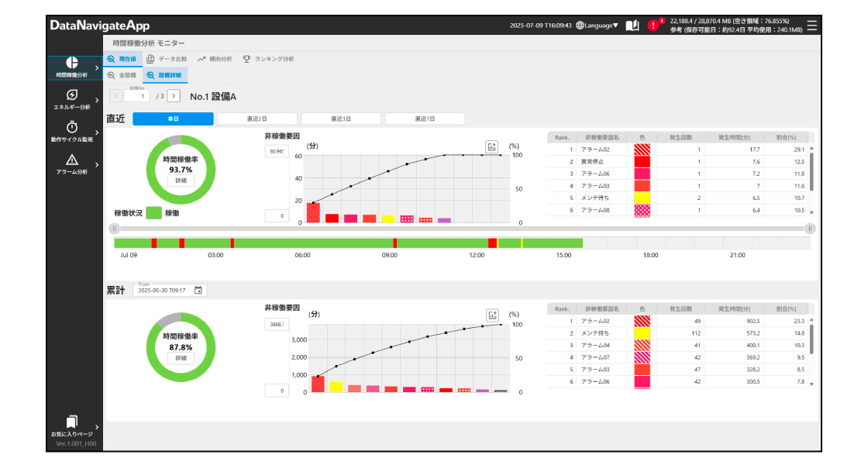
Task: Open the manual book icon in header
Action: click(x=632, y=26)
